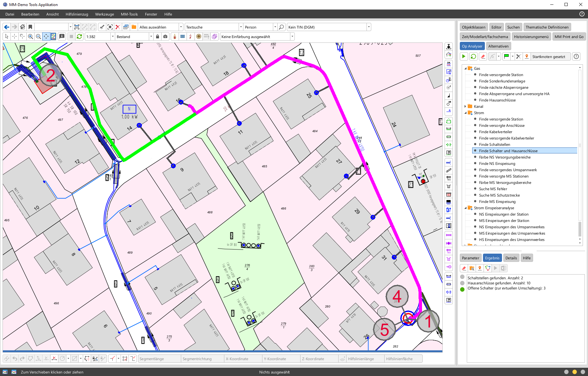588x376 pixels.
Task: Open the Textsuche dropdown
Action: tap(241, 27)
